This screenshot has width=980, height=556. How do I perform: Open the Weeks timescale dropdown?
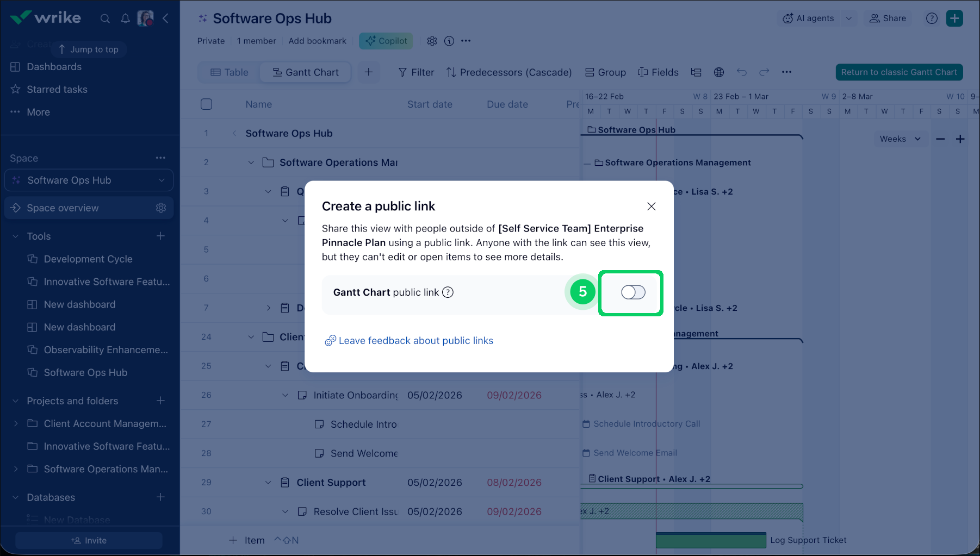(x=900, y=139)
